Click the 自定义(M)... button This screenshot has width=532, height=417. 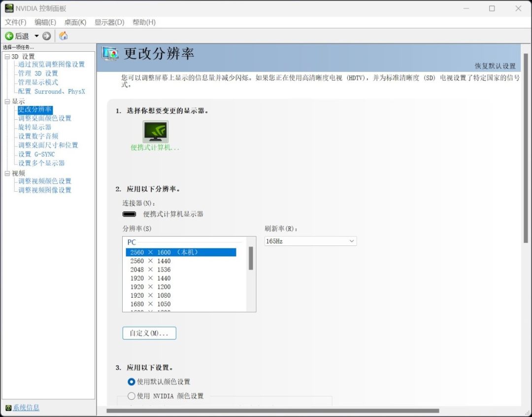[149, 333]
